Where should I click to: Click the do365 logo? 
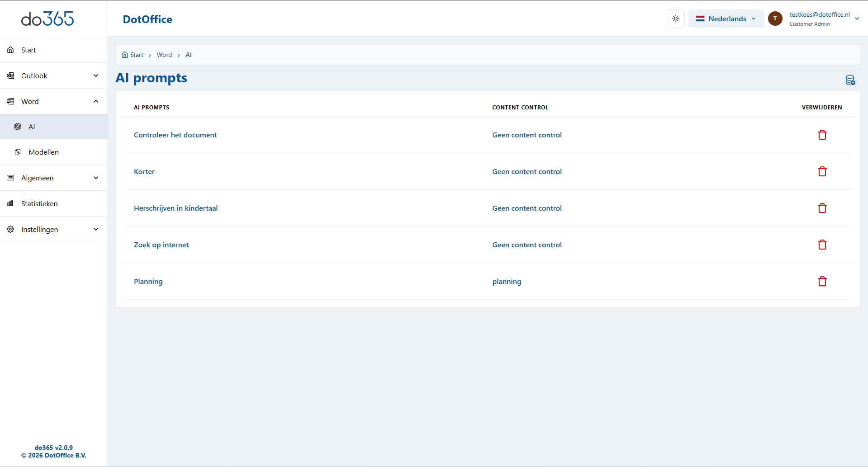pos(47,19)
